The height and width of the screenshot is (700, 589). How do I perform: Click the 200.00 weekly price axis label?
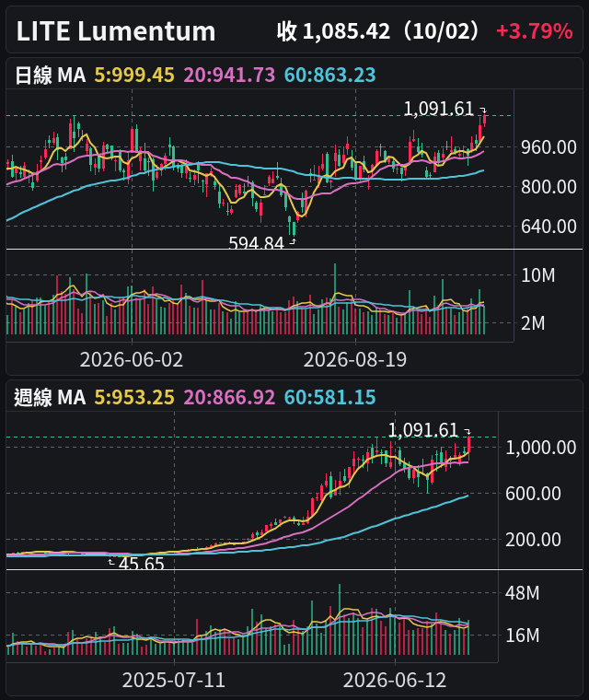(x=533, y=540)
